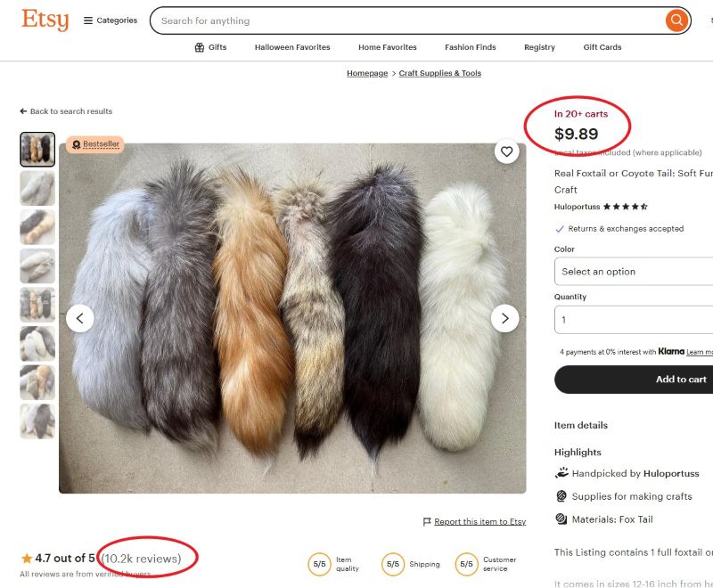Viewport: 713px width, 588px height.
Task: Click the Report this item flag
Action: click(474, 521)
